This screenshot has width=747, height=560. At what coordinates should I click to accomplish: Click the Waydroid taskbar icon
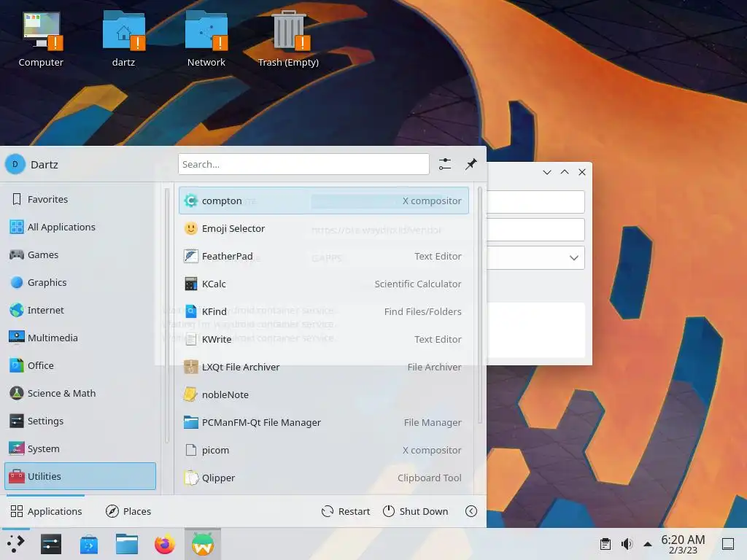203,544
